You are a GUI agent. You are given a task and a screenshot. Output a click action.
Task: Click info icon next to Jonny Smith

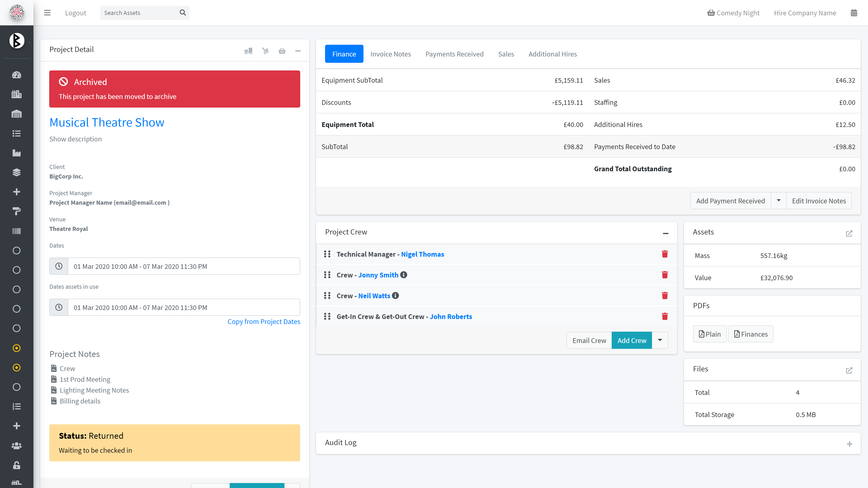click(x=404, y=275)
